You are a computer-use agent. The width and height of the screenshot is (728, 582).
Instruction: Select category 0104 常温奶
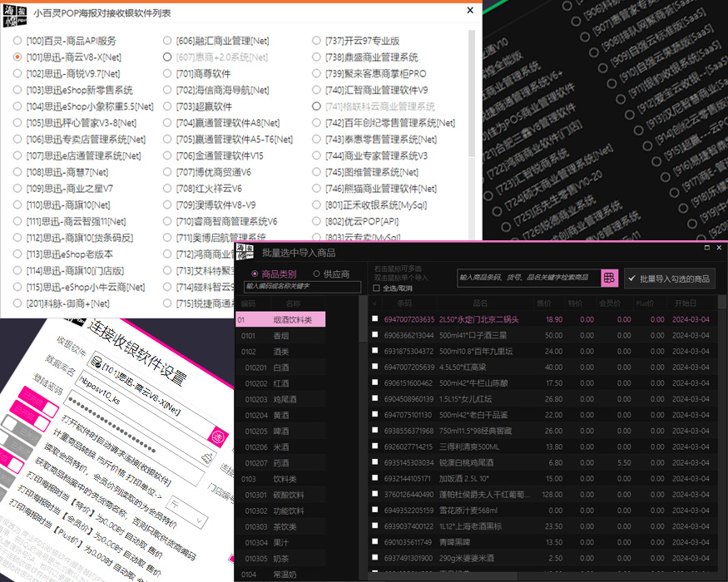click(x=280, y=575)
